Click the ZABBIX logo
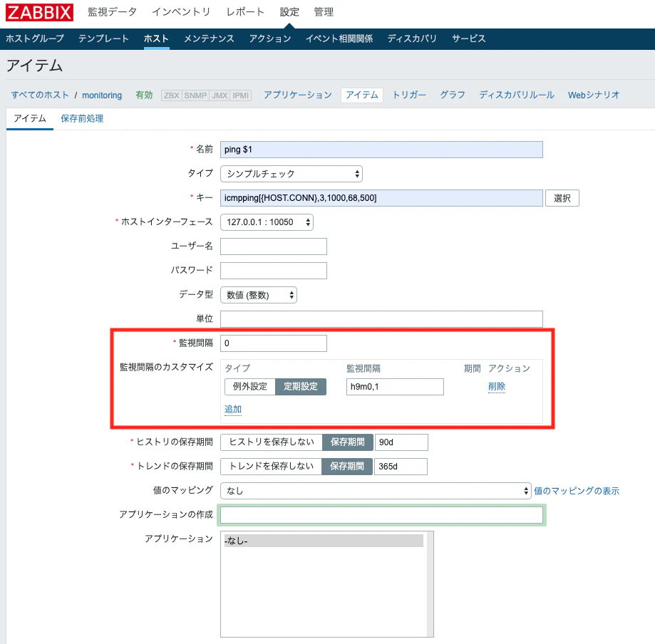The image size is (655, 644). tap(39, 12)
